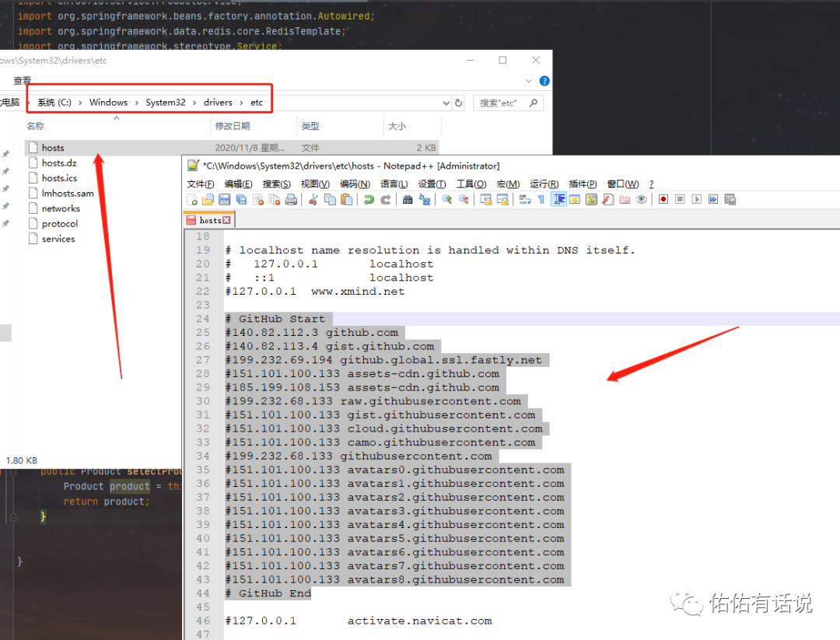Click Run macro multiple times icon

713,199
